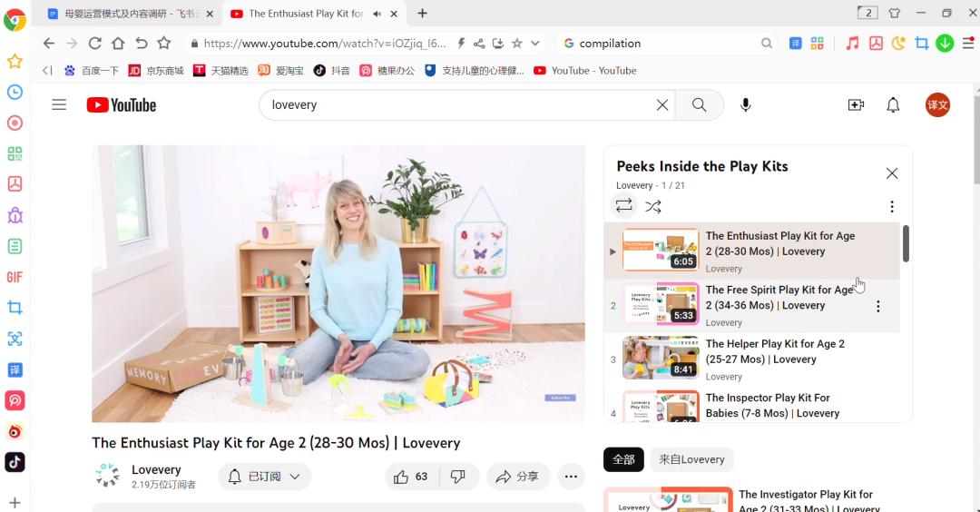Close the first browser tab
Screen dimensions: 980x512
click(x=210, y=14)
